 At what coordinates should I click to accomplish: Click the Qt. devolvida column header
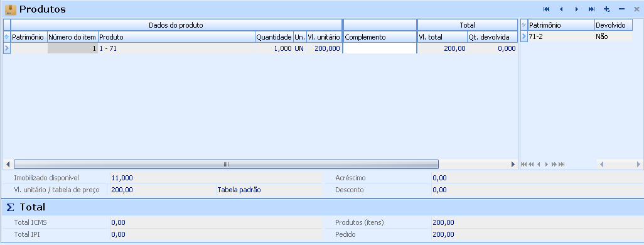point(493,37)
